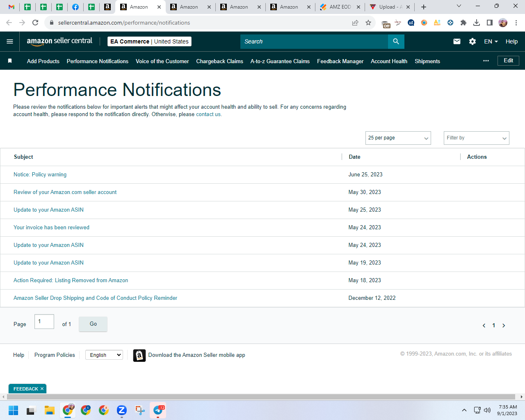525x420 pixels.
Task: Open Notice: Policy warning notification
Action: pyautogui.click(x=40, y=175)
